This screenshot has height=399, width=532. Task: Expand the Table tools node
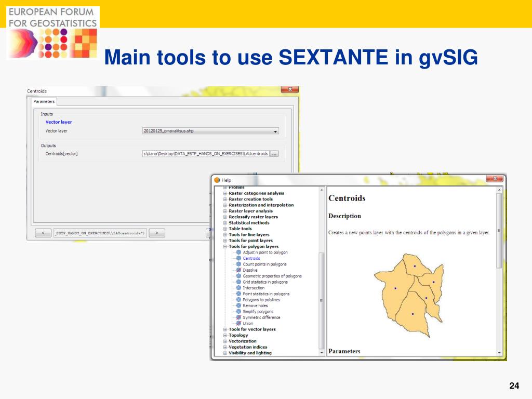coord(225,229)
